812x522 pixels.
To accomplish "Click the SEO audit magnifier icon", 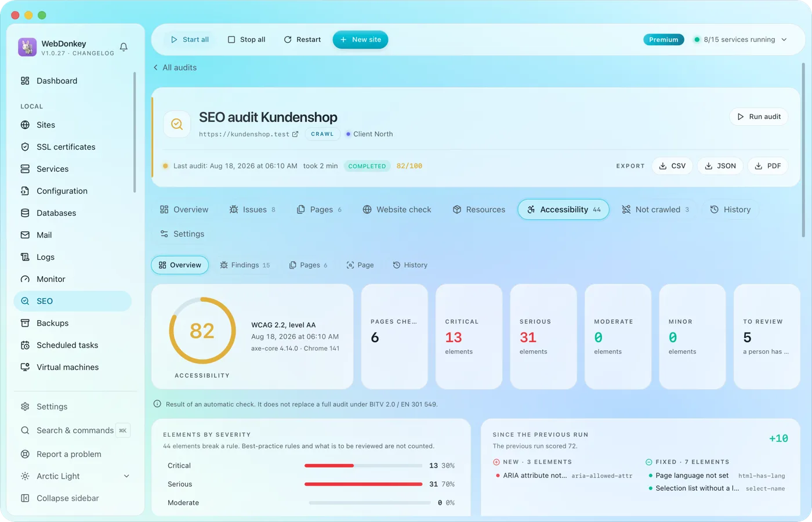I will (177, 124).
